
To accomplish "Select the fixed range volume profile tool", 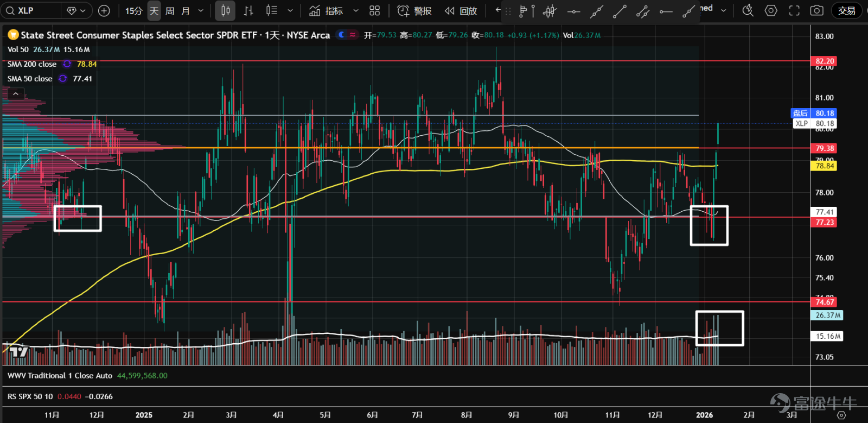I will click(x=526, y=11).
